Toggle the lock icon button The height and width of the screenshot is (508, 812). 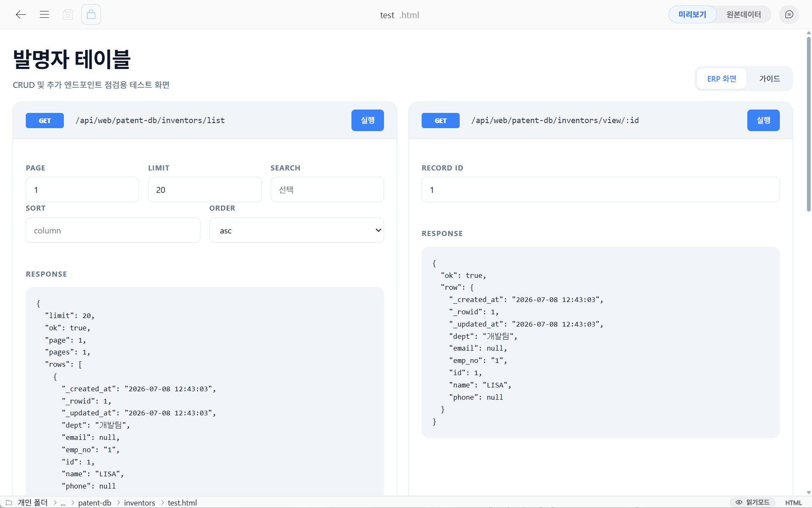91,14
